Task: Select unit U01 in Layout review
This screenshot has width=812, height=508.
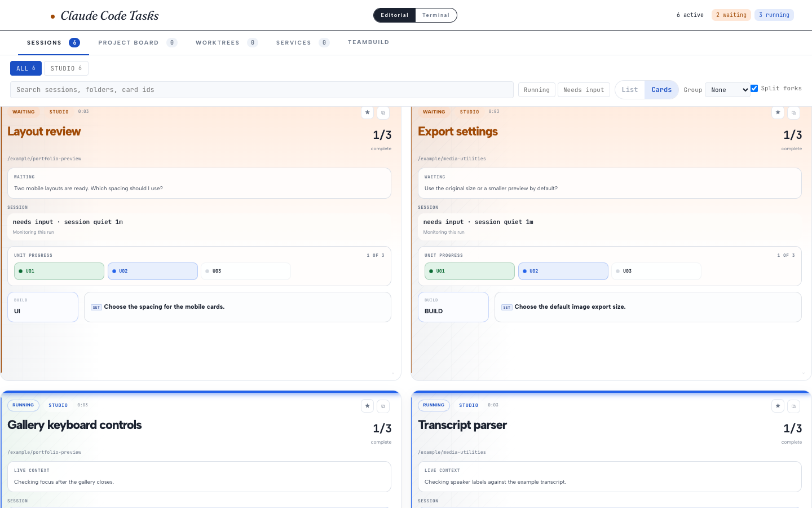Action: (59, 271)
